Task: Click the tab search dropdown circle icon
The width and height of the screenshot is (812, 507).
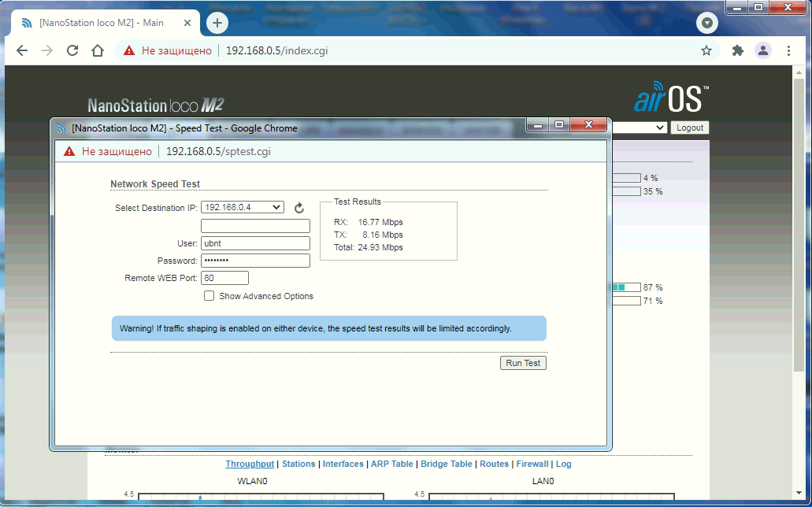Action: [707, 23]
